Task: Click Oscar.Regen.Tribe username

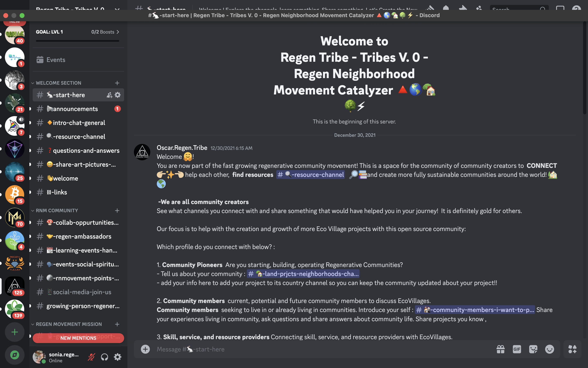Action: tap(182, 148)
